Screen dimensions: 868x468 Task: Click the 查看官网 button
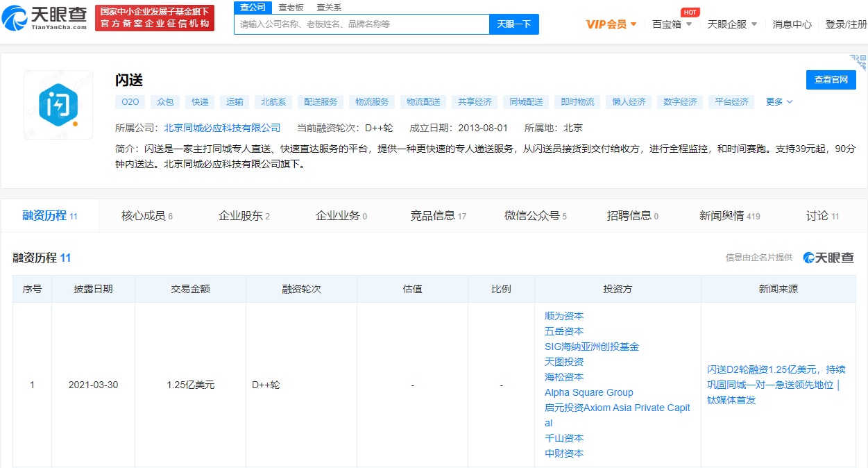click(831, 80)
